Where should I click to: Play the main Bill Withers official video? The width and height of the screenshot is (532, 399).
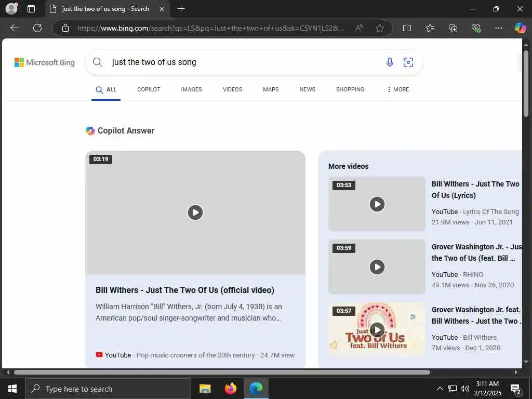tap(195, 212)
